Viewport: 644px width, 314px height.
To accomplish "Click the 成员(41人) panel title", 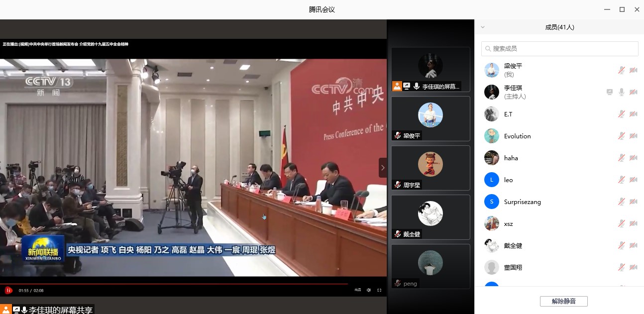I will point(559,27).
